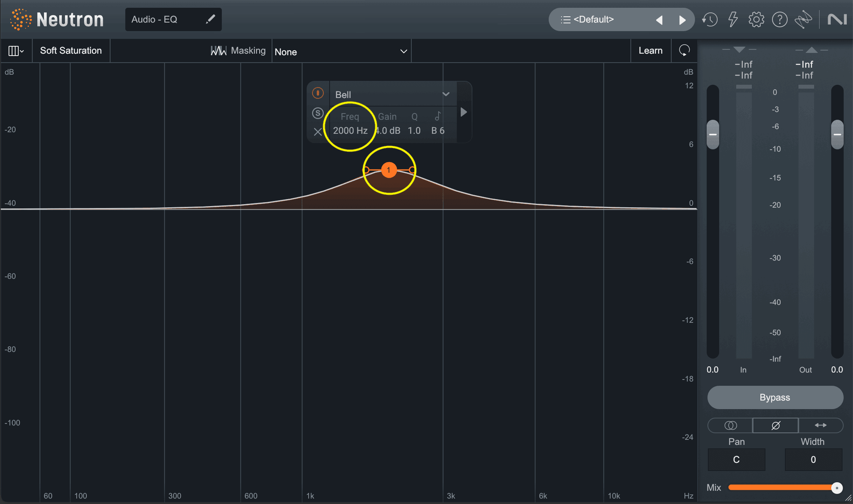Go to previous preset with left arrow
Screen dimensions: 853x504
pyautogui.click(x=659, y=20)
